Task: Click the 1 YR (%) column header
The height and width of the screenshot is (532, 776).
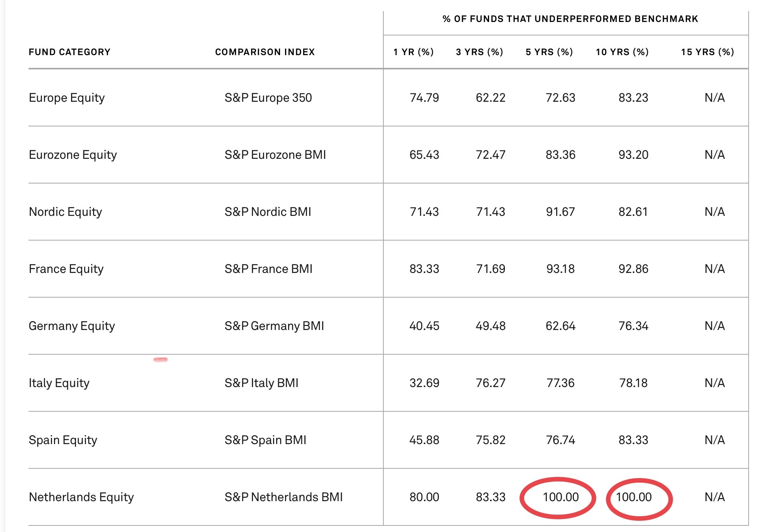Action: 413,52
